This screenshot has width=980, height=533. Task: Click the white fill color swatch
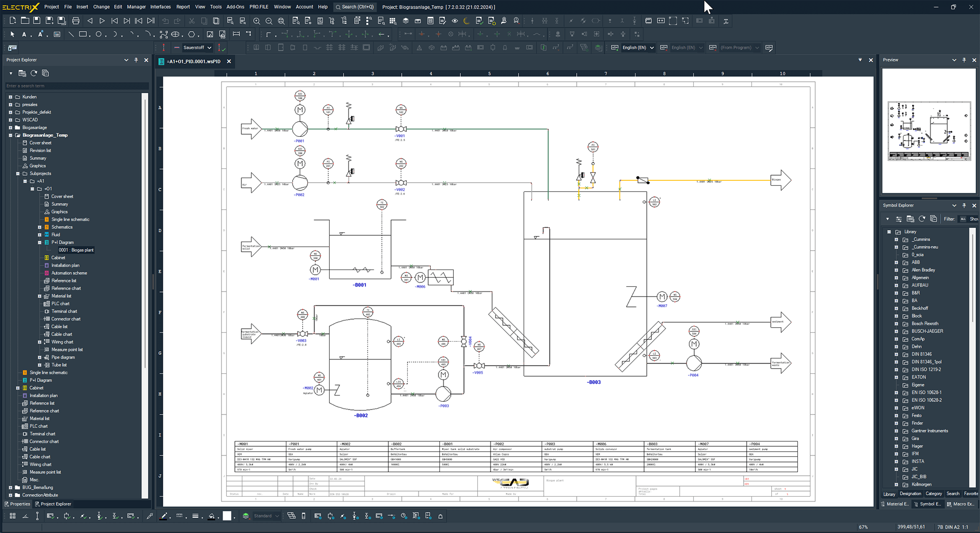coord(227,516)
